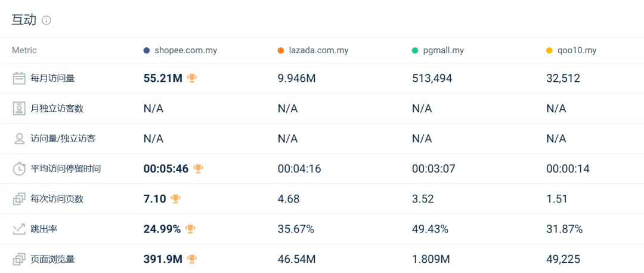Click the trophy icon next to 391.9M
Viewport: 644px width, 273px height.
[192, 259]
